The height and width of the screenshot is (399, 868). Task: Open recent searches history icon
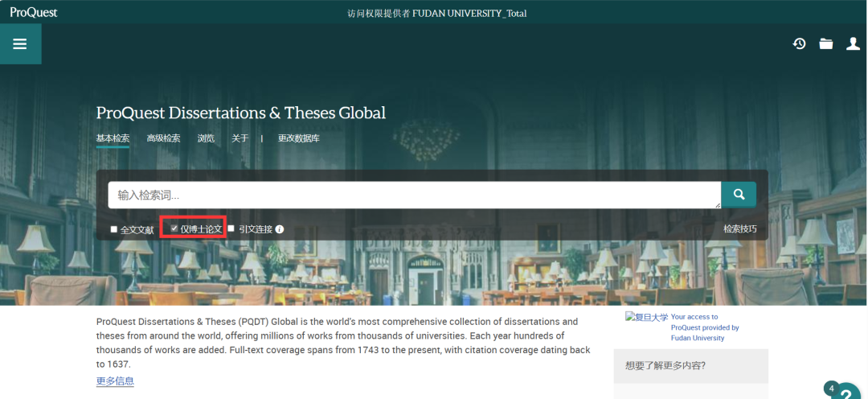(x=799, y=43)
